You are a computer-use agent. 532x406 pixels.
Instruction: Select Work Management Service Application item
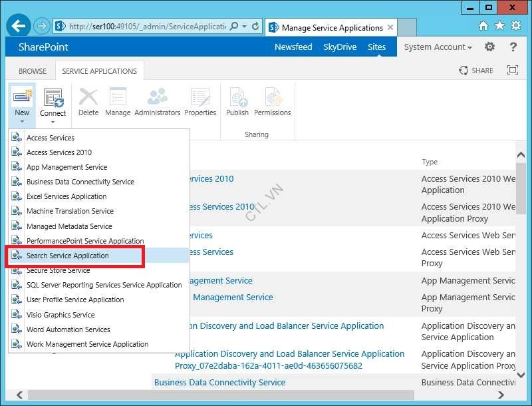pos(98,344)
